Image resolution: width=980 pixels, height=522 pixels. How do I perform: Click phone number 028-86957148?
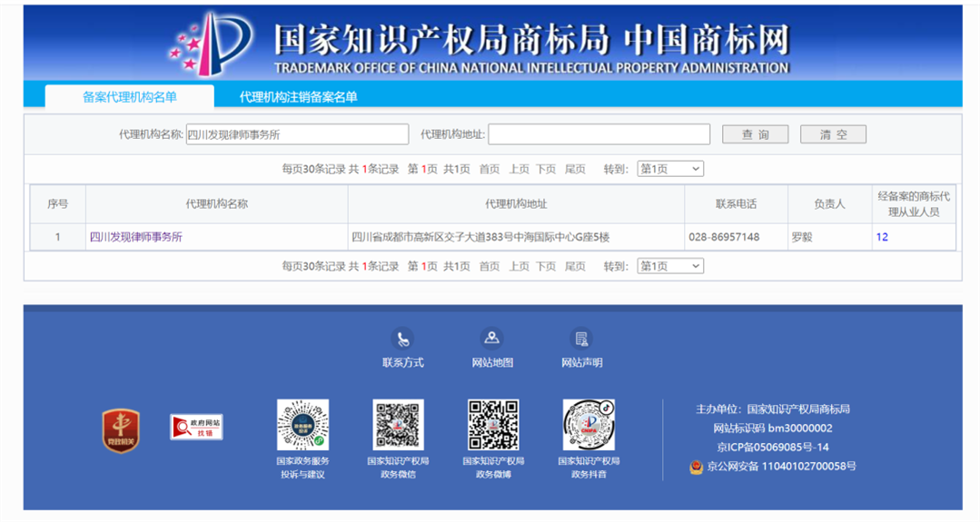click(x=725, y=237)
